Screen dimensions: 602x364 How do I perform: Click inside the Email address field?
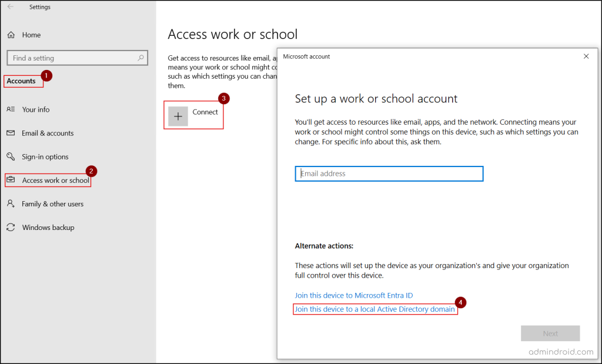(389, 173)
